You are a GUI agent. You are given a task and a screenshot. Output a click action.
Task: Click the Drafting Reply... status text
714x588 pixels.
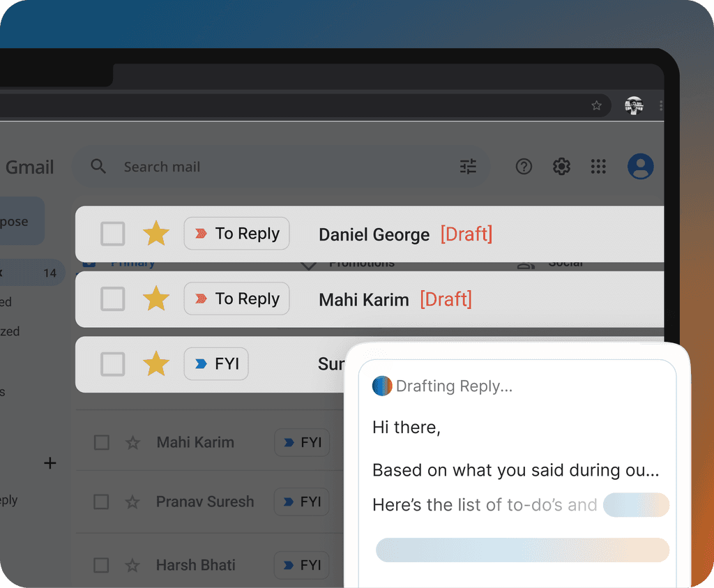[454, 386]
